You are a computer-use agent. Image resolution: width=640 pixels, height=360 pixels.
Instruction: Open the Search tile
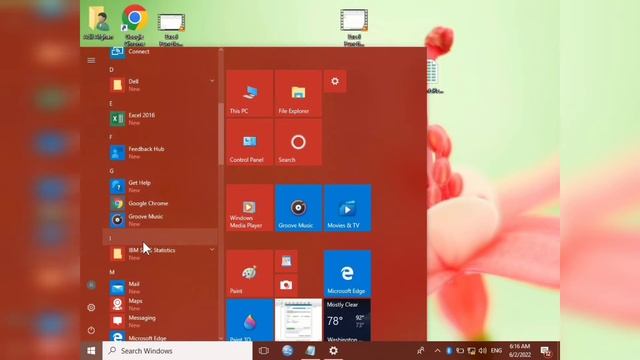298,142
